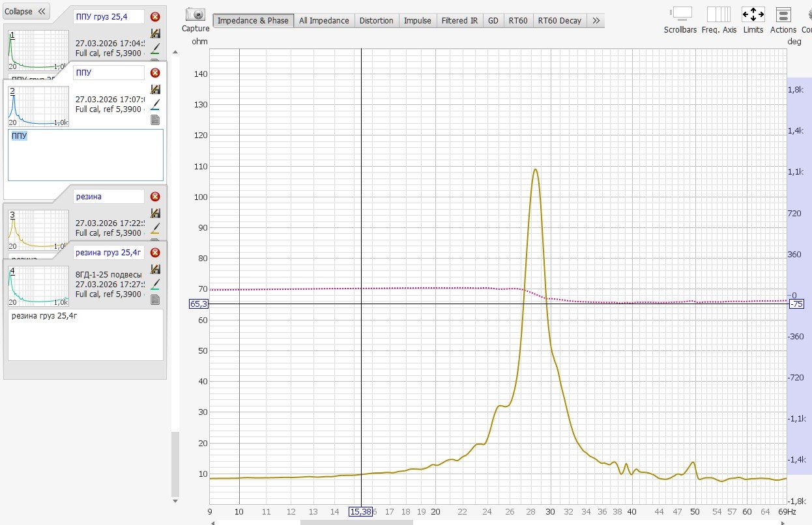Save measurement 4 'резина груз 25,4г'
This screenshot has width=812, height=525.
pyautogui.click(x=155, y=269)
